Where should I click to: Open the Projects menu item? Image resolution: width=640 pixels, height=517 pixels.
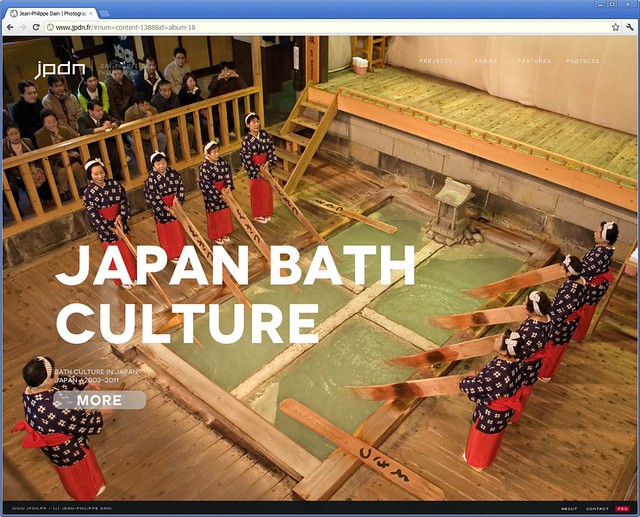click(436, 61)
